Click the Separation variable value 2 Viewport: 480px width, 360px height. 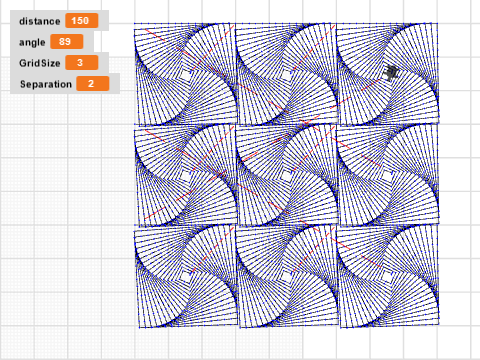pos(93,84)
